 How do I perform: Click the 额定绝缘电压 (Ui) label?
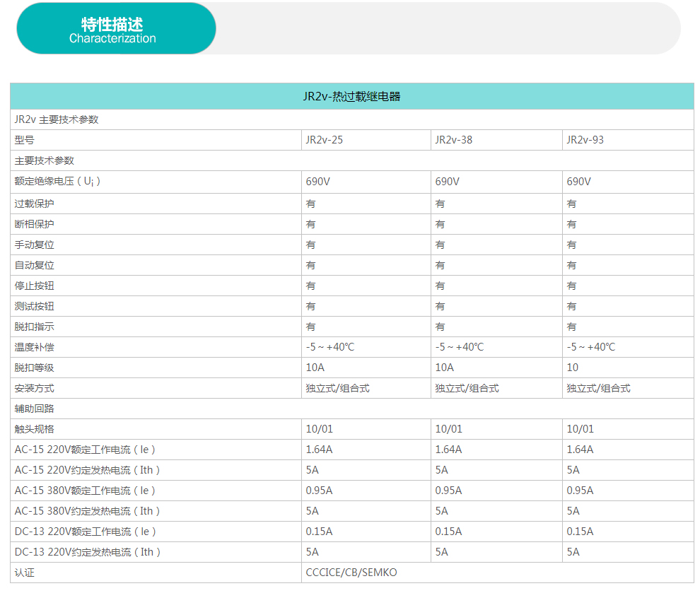57,182
